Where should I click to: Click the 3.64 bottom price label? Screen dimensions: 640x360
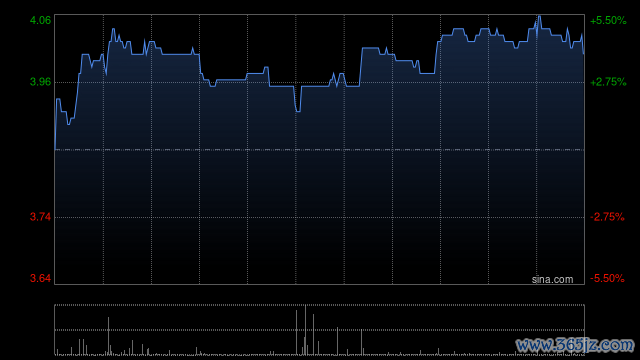click(40, 278)
